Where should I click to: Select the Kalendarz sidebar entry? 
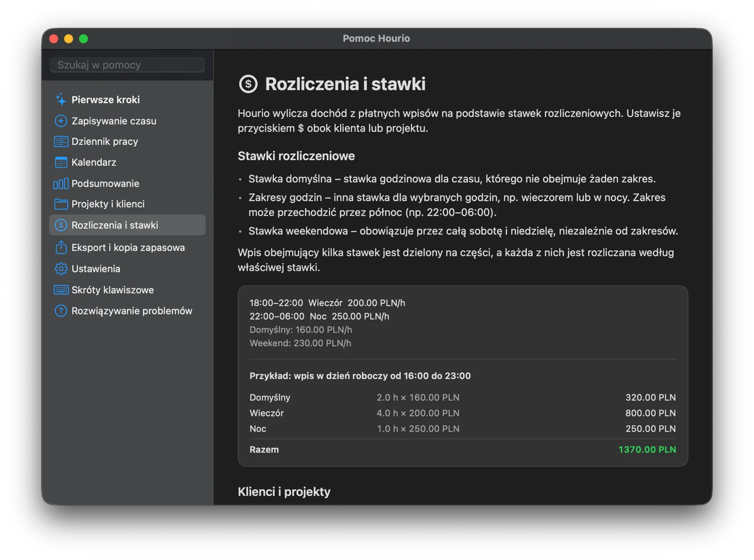[127, 162]
